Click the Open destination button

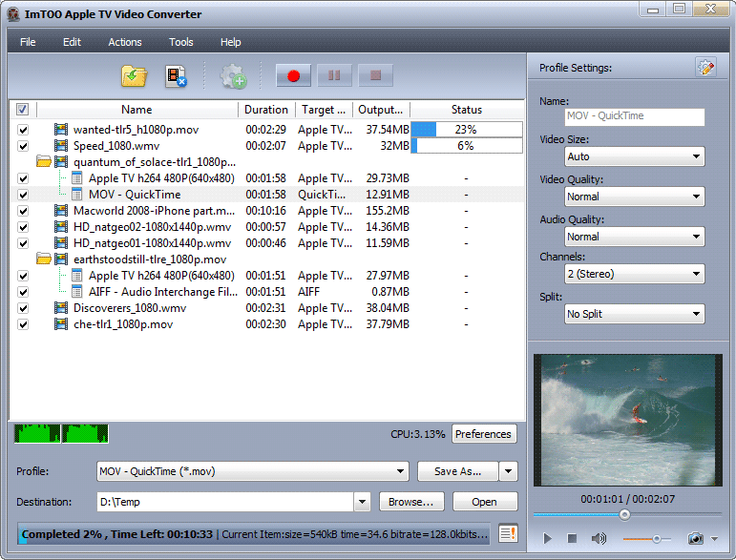pyautogui.click(x=485, y=502)
